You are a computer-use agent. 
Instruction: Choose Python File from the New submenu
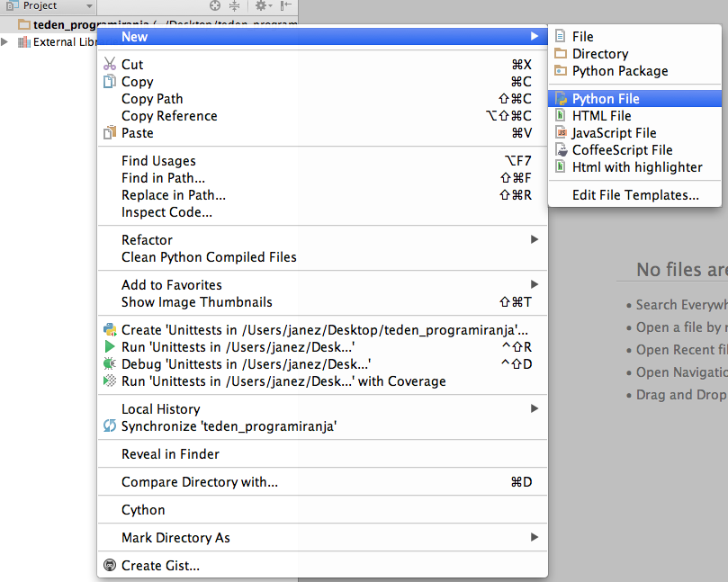(x=606, y=99)
